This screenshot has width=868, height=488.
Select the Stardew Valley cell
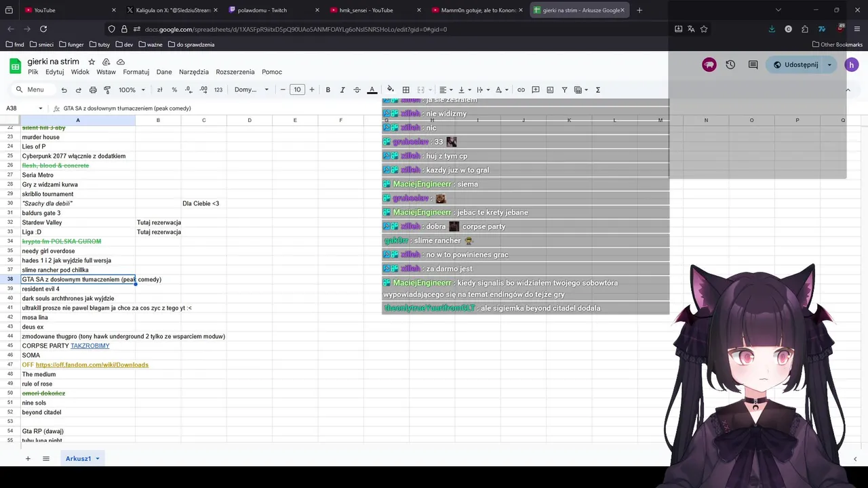point(78,222)
